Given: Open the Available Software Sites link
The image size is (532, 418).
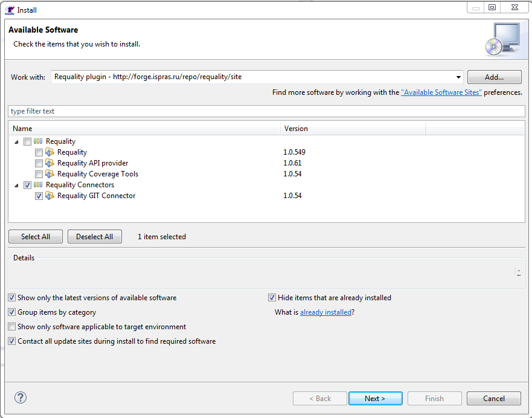Looking at the screenshot, I should click(441, 92).
